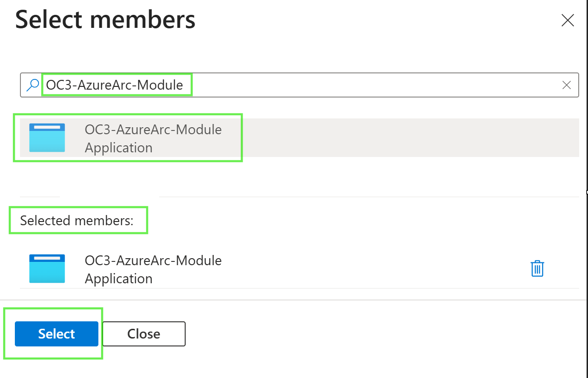Click Application type text of selected member
Viewport: 588px width, 378px height.
[119, 279]
